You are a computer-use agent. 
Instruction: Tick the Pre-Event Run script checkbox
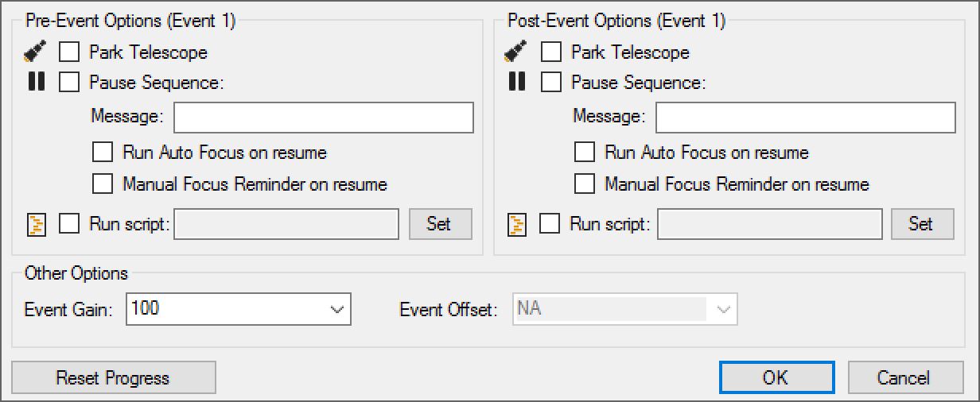pyautogui.click(x=69, y=224)
